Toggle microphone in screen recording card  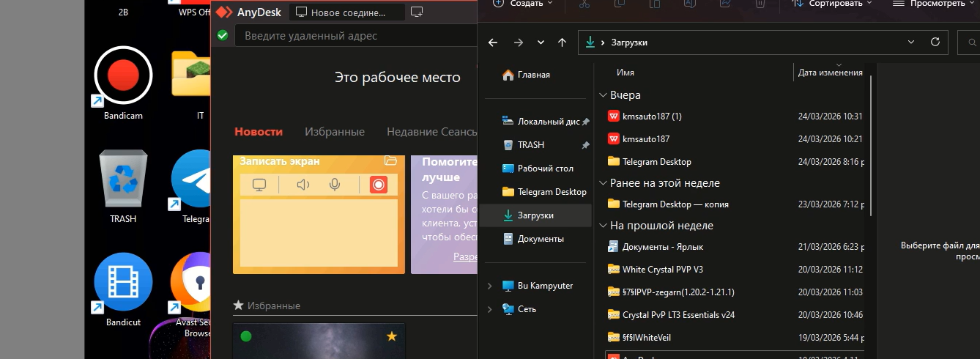335,185
